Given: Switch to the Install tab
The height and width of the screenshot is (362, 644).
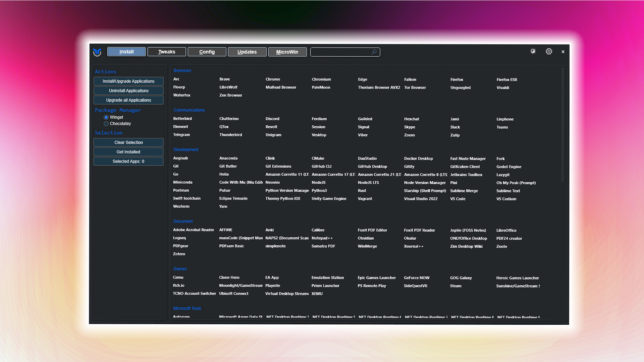Looking at the screenshot, I should point(126,52).
